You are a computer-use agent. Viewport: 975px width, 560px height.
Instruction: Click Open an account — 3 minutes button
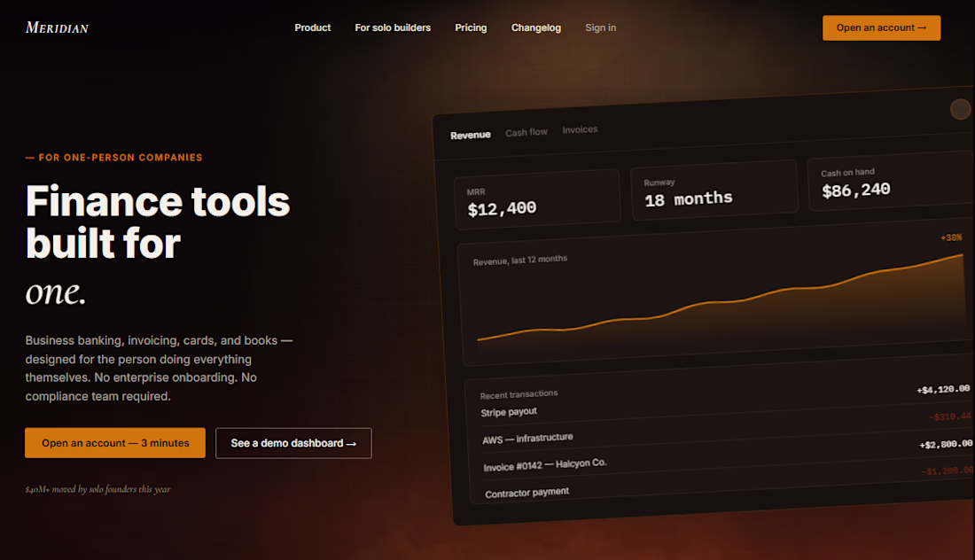coord(115,442)
